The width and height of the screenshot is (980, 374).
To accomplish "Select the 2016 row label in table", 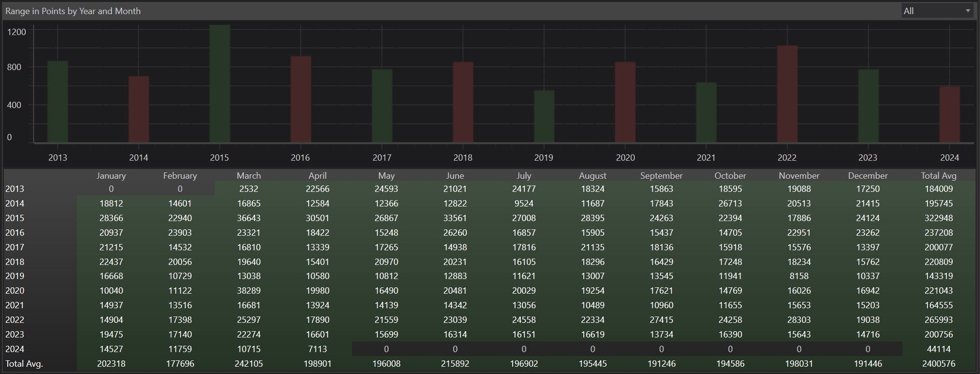I will pyautogui.click(x=15, y=233).
